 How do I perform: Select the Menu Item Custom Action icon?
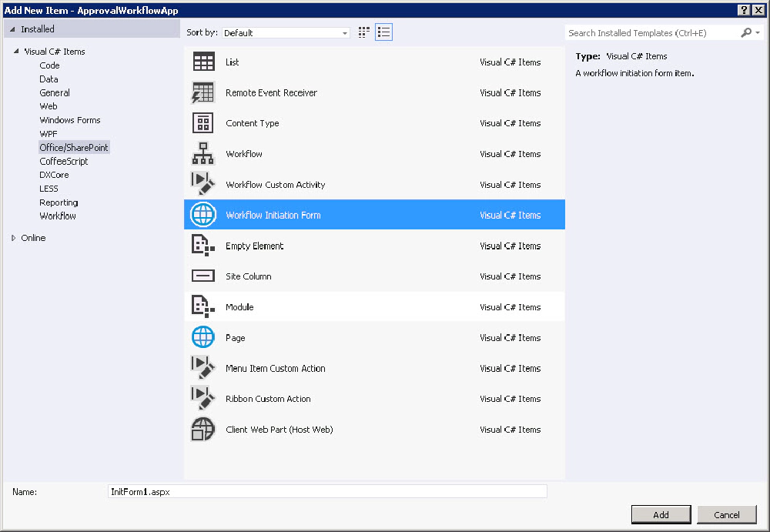point(203,368)
